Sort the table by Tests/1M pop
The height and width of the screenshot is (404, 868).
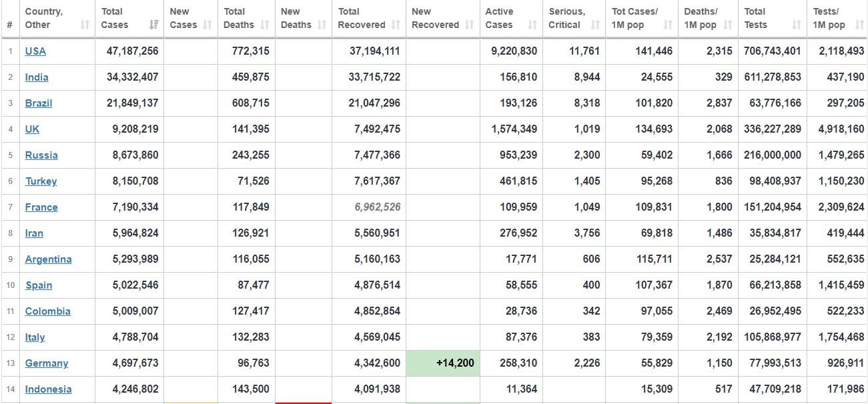point(859,25)
